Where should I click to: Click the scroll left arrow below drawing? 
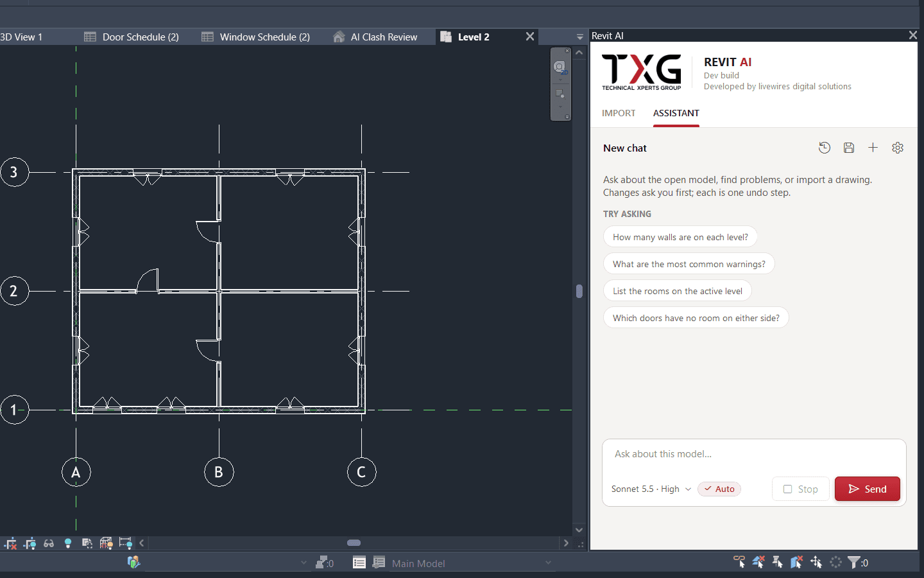pos(142,543)
